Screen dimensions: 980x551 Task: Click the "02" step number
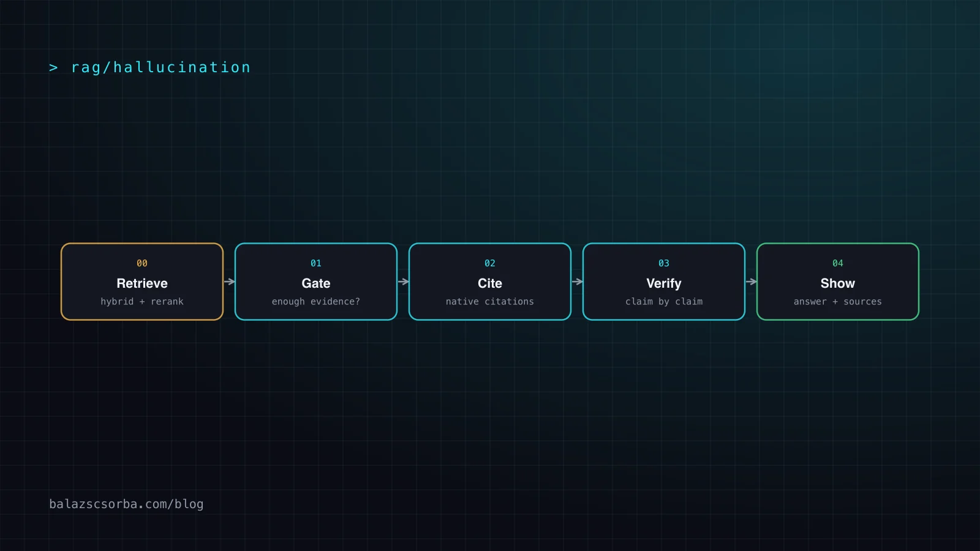coord(490,263)
